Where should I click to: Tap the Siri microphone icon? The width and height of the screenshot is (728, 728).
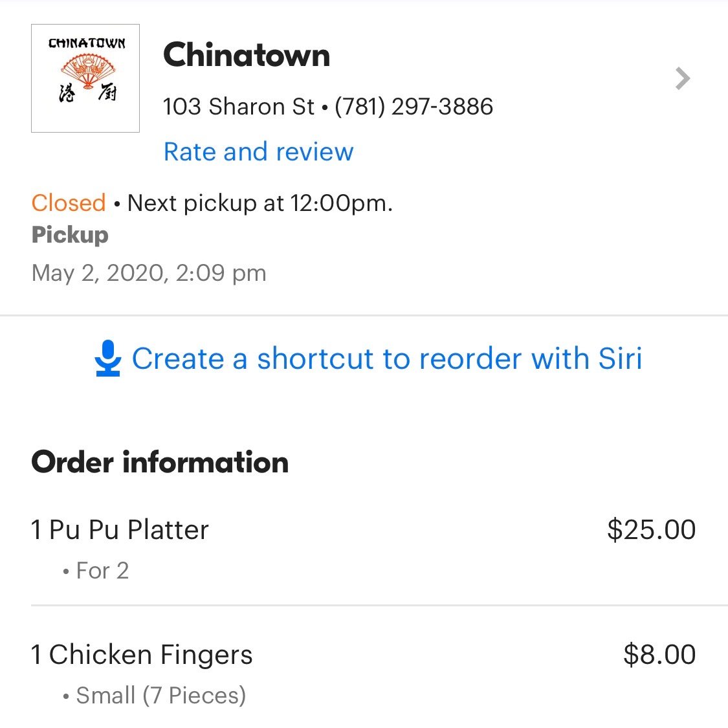tap(107, 358)
